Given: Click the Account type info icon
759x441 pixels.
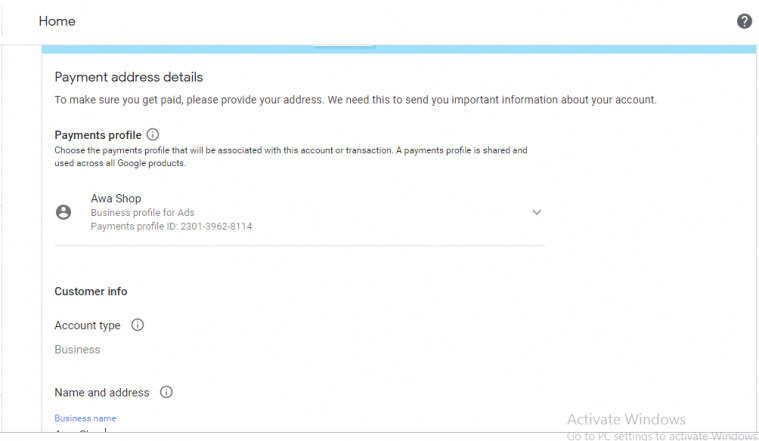Looking at the screenshot, I should pyautogui.click(x=138, y=325).
